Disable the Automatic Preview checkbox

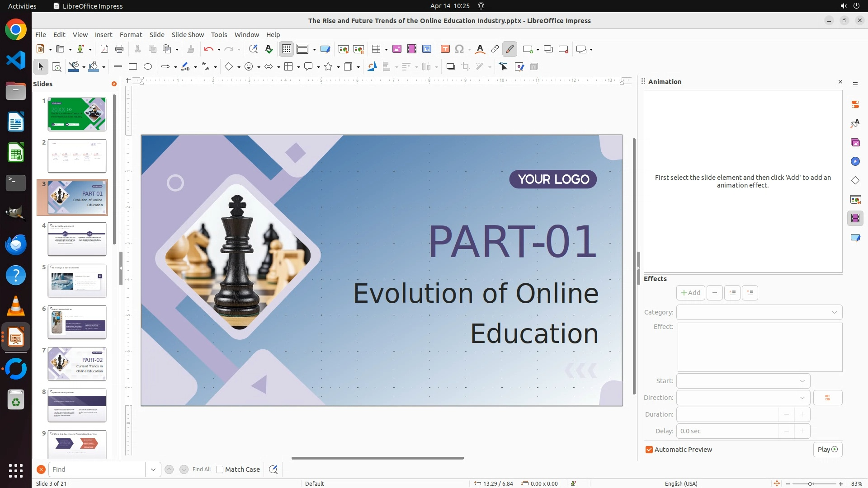pyautogui.click(x=649, y=450)
